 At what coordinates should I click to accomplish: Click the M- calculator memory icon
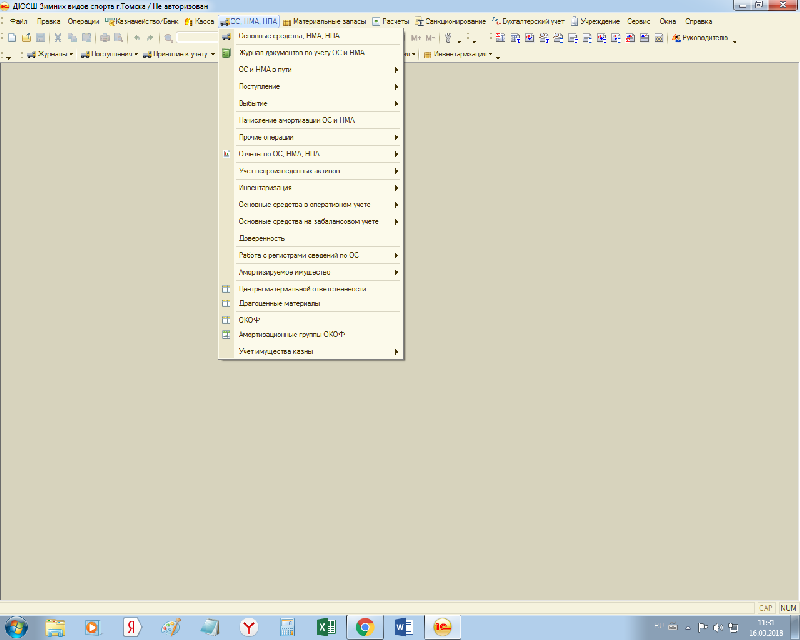click(x=430, y=38)
